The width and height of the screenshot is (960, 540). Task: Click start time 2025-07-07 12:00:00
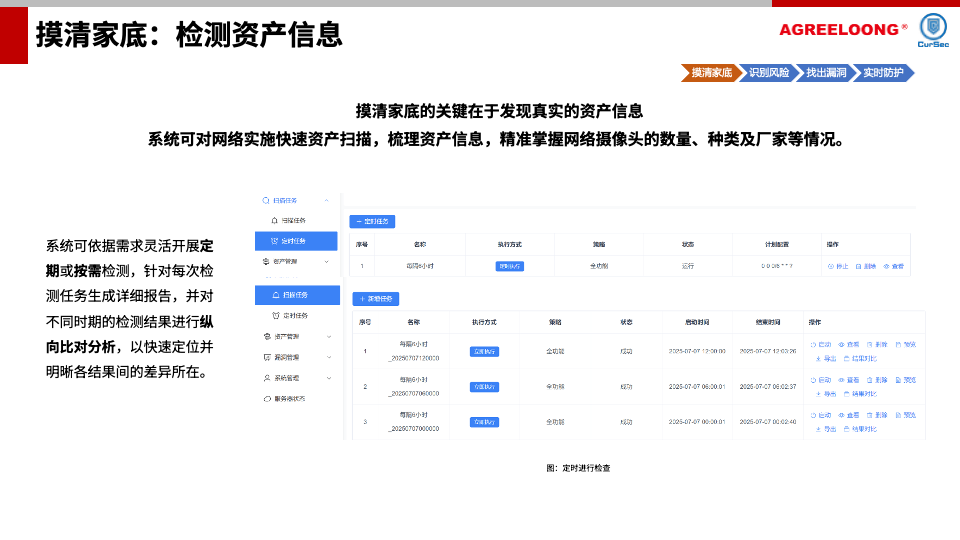(697, 351)
